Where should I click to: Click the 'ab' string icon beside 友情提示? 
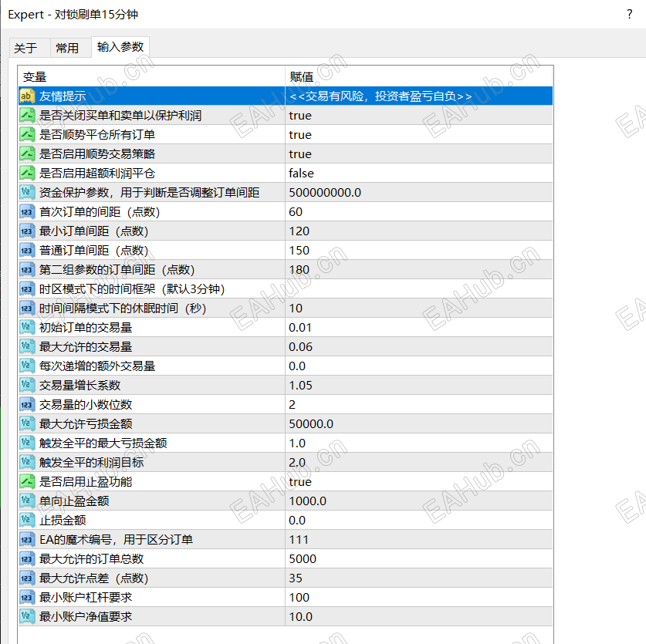pos(27,96)
